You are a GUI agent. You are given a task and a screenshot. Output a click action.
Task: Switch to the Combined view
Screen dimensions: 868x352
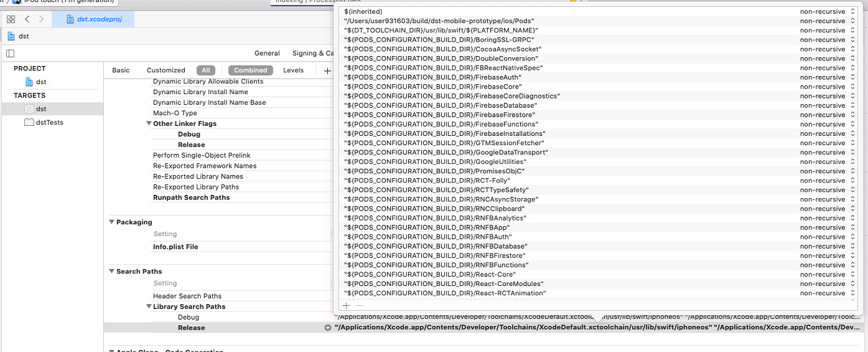point(250,70)
